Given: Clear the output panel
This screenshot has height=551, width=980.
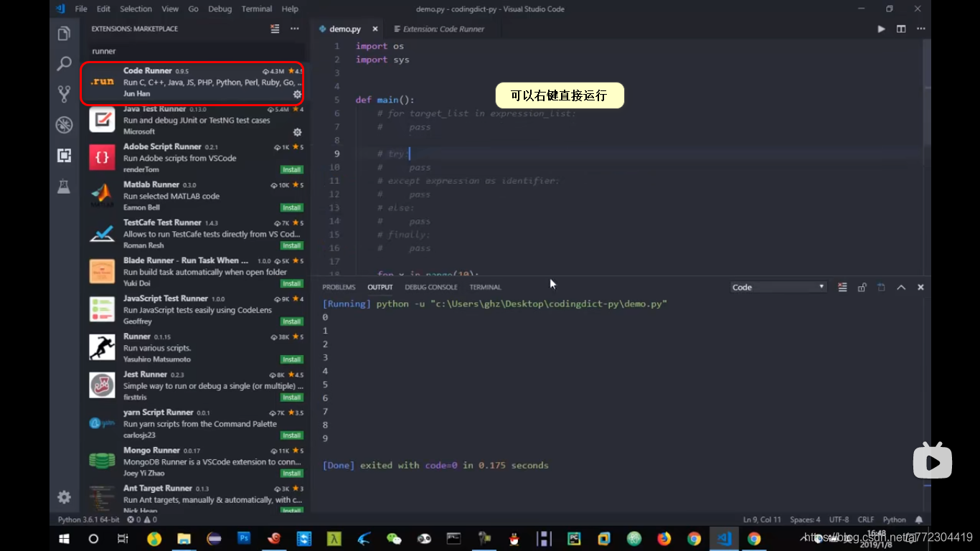Looking at the screenshot, I should tap(842, 287).
